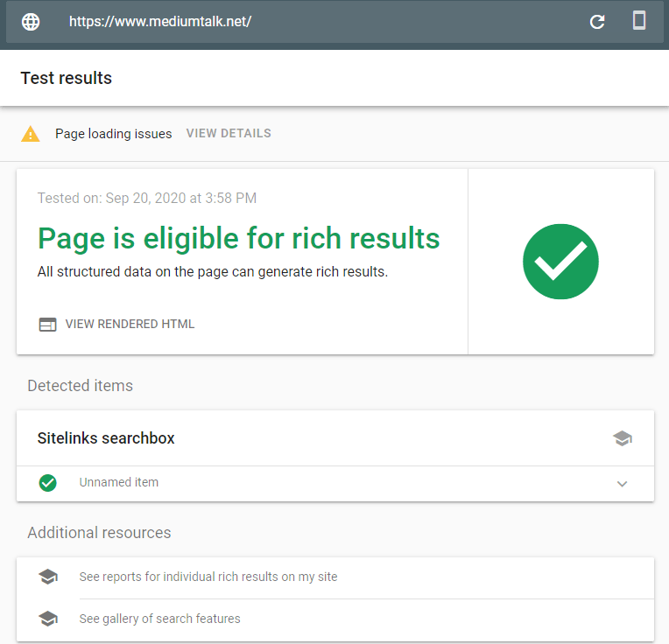Click the large green checkmark icon
669x644 pixels.
(x=560, y=262)
